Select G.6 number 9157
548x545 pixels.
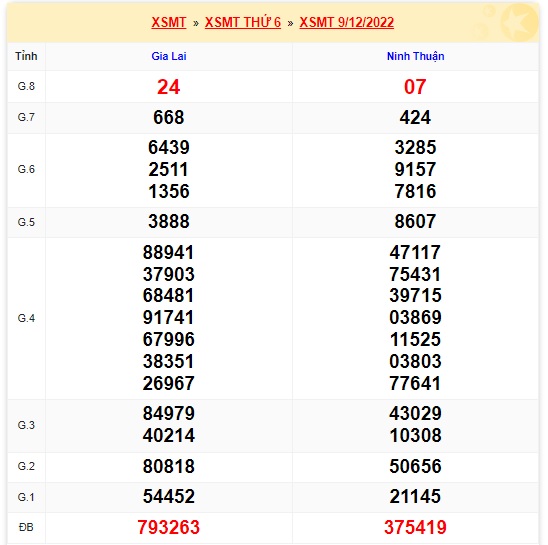(415, 170)
